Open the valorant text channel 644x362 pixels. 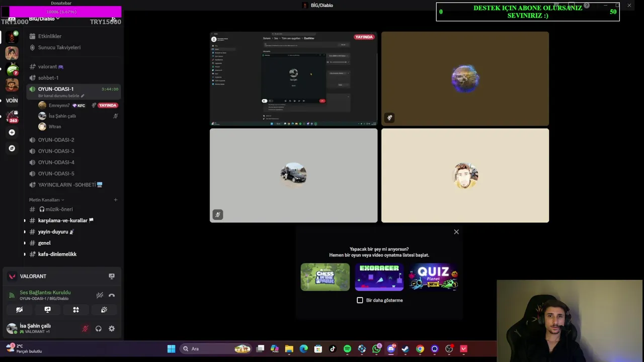tap(74, 66)
